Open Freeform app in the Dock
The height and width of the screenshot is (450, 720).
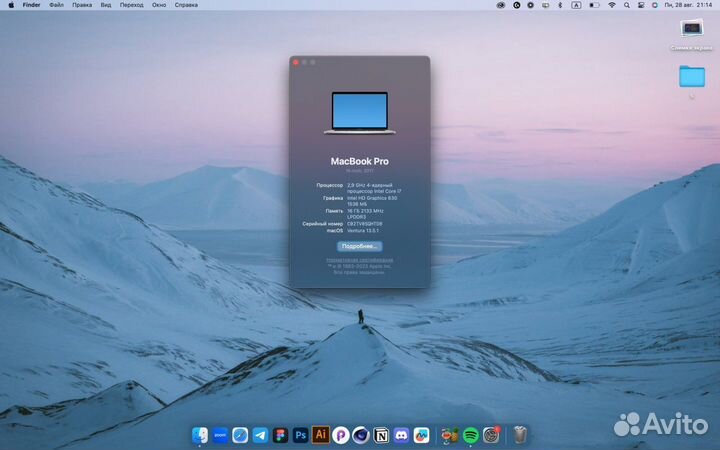pos(422,435)
